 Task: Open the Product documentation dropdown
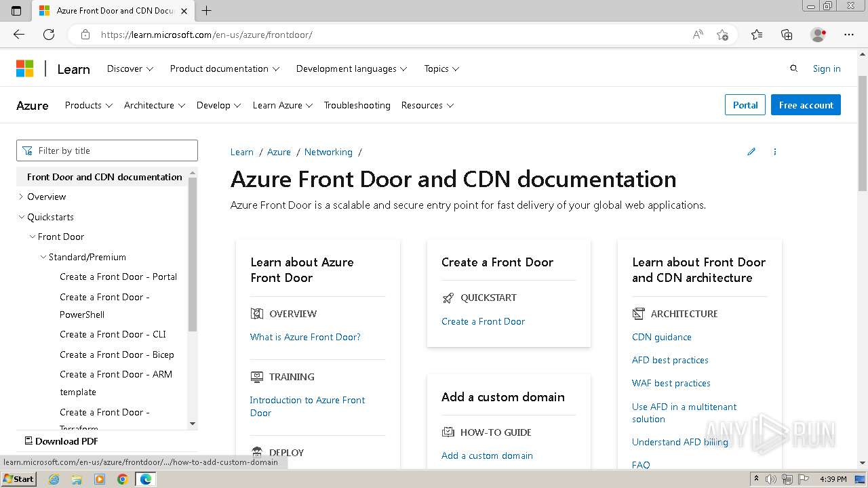(224, 68)
